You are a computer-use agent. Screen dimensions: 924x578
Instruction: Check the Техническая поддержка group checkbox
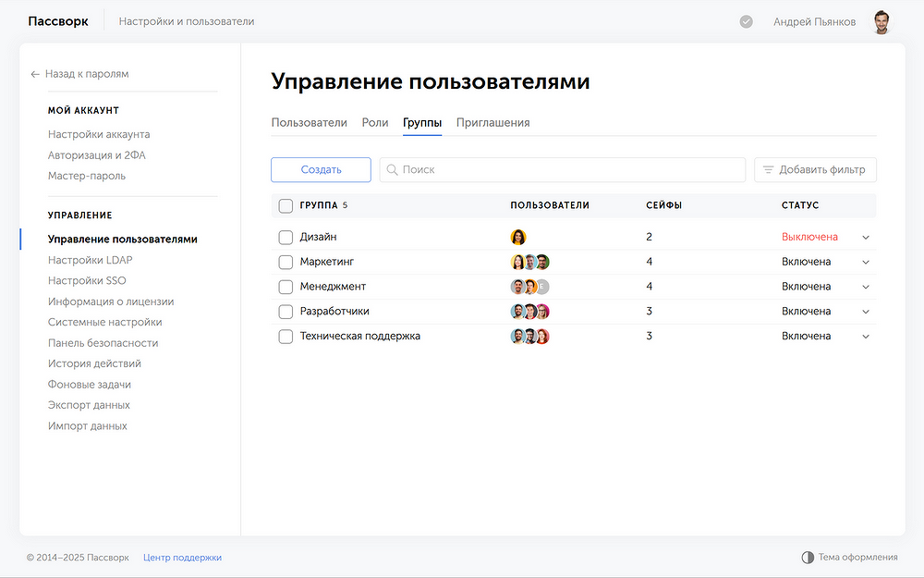pyautogui.click(x=286, y=337)
